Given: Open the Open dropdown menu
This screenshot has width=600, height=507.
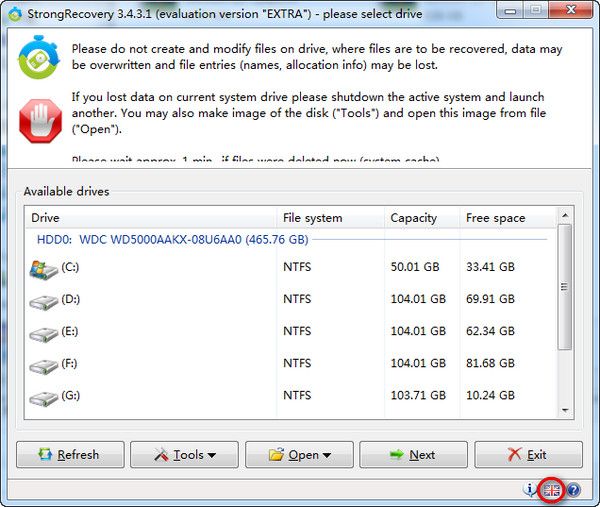Looking at the screenshot, I should [x=298, y=455].
